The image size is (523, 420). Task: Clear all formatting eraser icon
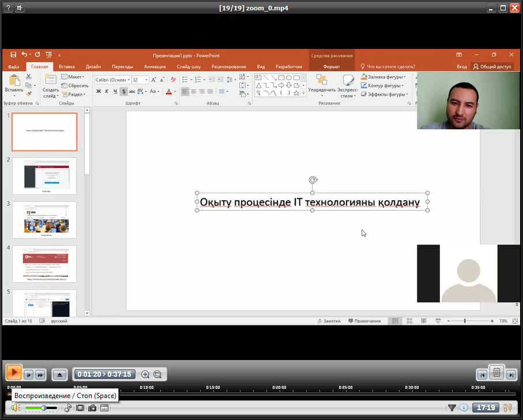(174, 80)
